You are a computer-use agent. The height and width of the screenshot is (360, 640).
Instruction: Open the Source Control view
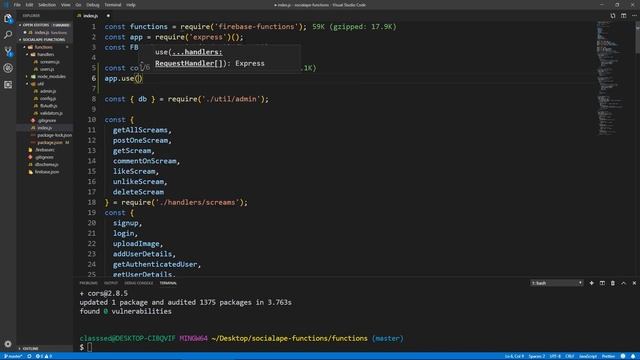pyautogui.click(x=8, y=52)
